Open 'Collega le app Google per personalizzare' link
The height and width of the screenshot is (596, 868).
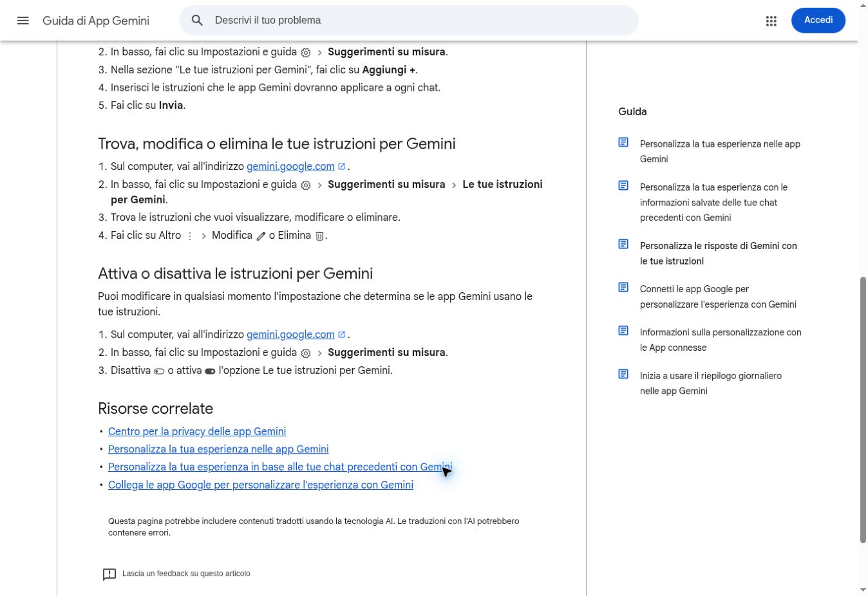(x=261, y=485)
